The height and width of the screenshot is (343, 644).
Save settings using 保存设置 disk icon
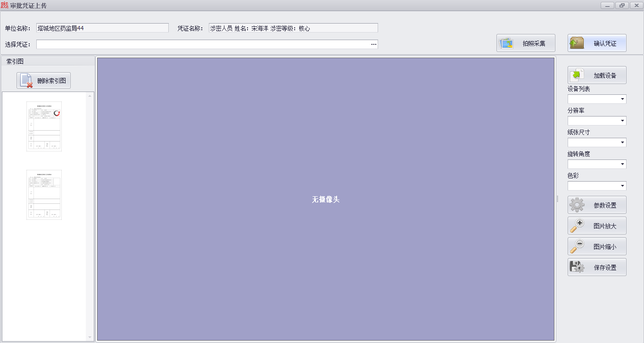tap(577, 268)
